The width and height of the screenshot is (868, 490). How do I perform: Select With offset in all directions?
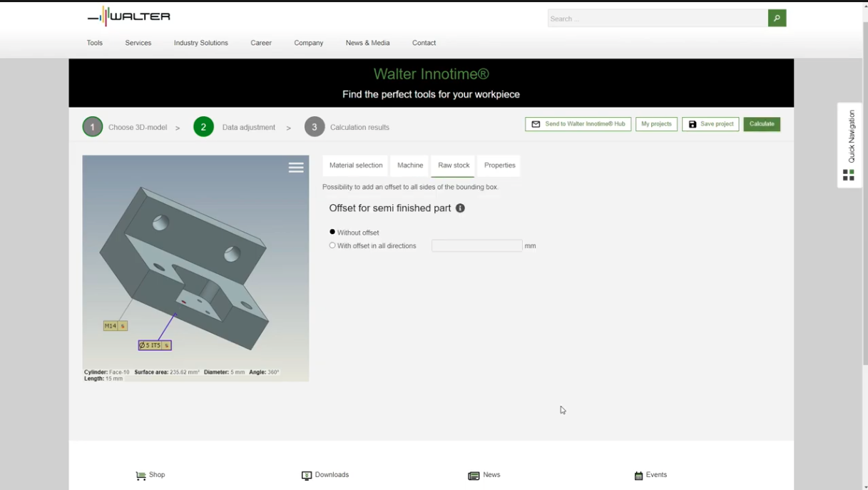point(332,245)
